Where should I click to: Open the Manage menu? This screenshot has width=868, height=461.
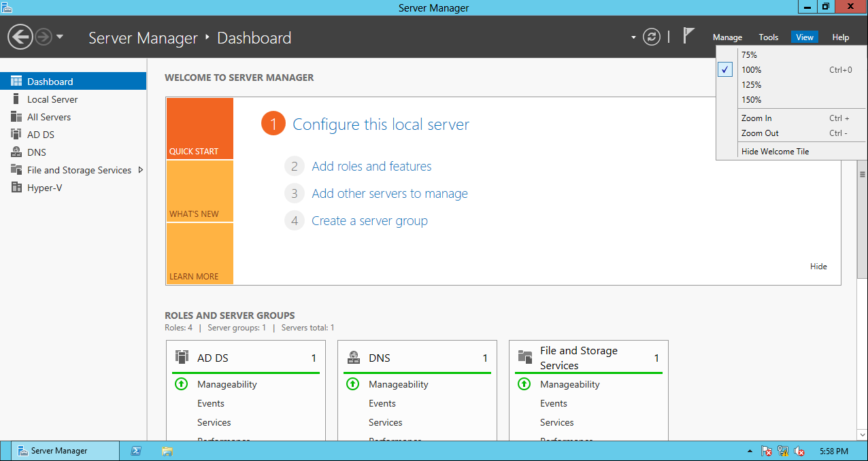click(x=727, y=37)
